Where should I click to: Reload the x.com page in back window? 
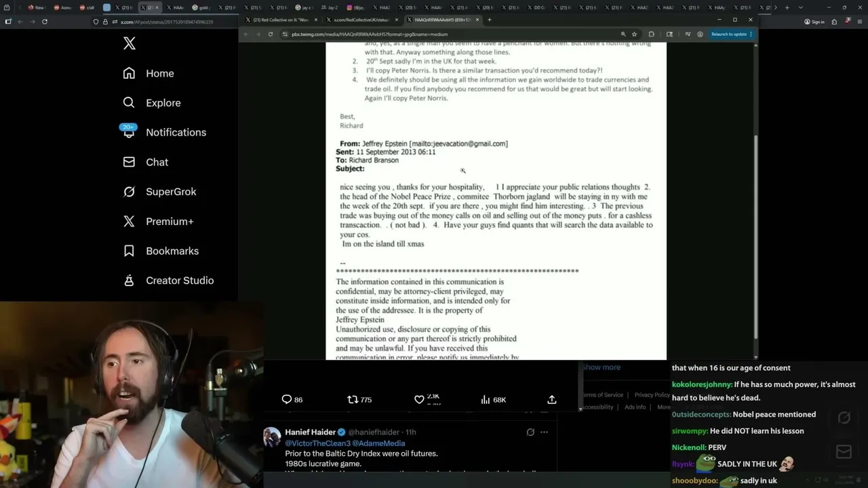click(x=45, y=22)
